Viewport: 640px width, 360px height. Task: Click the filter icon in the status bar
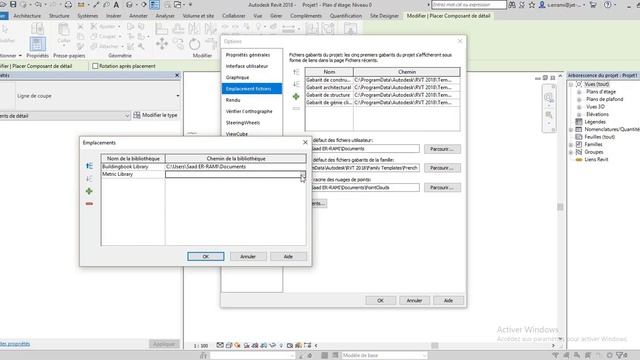coord(620,356)
